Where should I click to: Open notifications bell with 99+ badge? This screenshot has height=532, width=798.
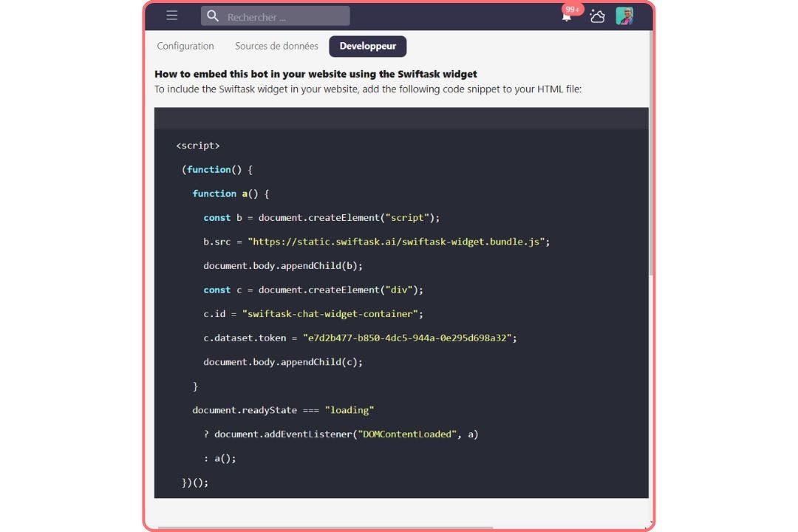tap(567, 16)
